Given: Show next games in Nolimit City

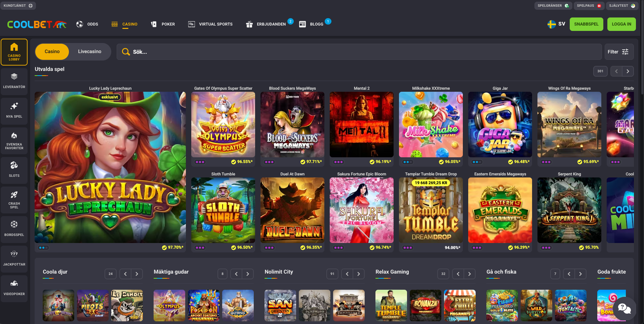Looking at the screenshot, I should [x=359, y=274].
